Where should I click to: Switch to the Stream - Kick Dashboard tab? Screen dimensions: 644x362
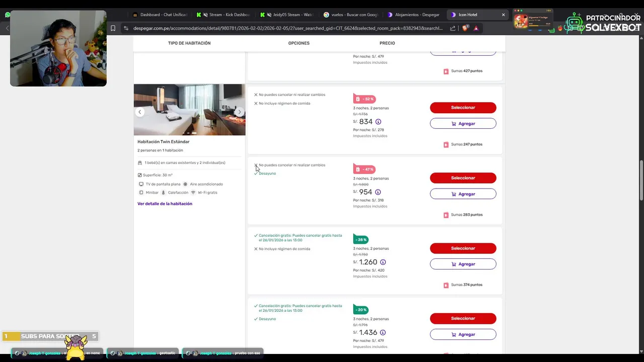coord(224,15)
